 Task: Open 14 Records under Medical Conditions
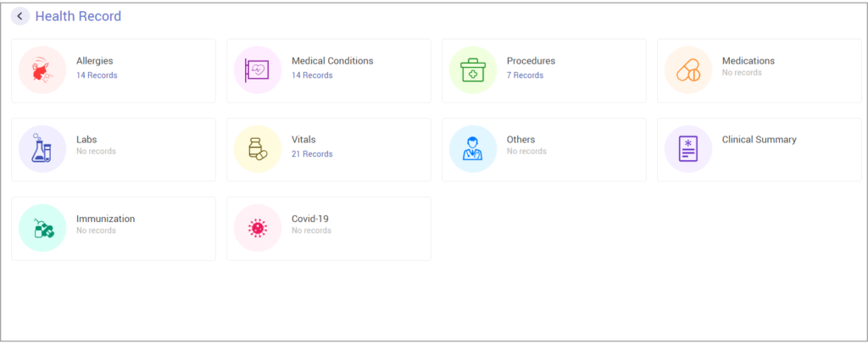(312, 75)
